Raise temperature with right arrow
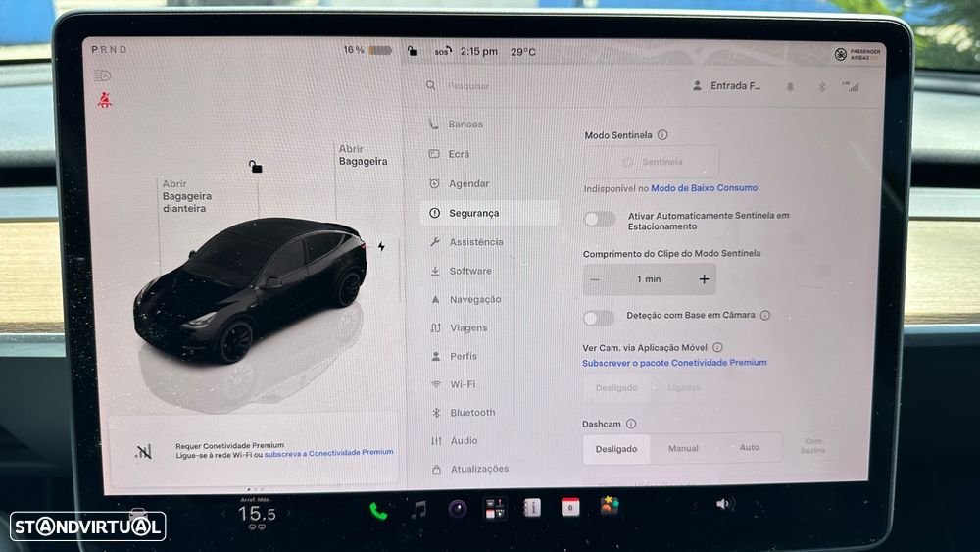The width and height of the screenshot is (980, 552). (x=289, y=514)
